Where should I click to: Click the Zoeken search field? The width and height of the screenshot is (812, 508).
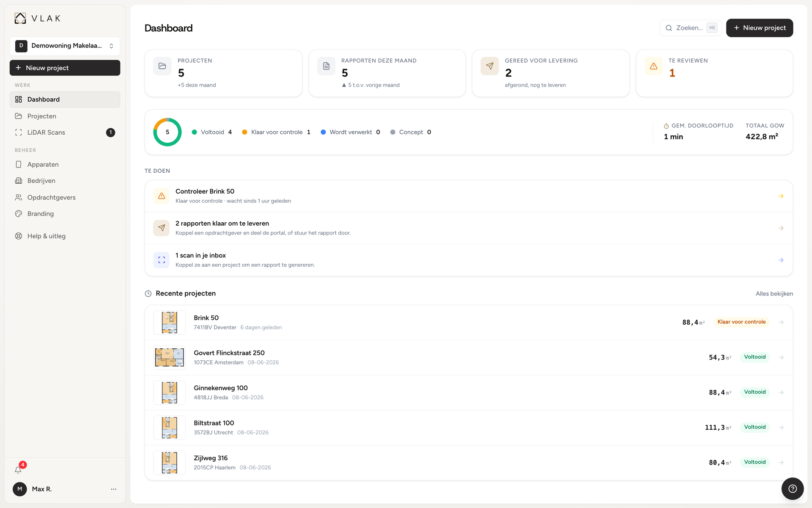tap(691, 28)
